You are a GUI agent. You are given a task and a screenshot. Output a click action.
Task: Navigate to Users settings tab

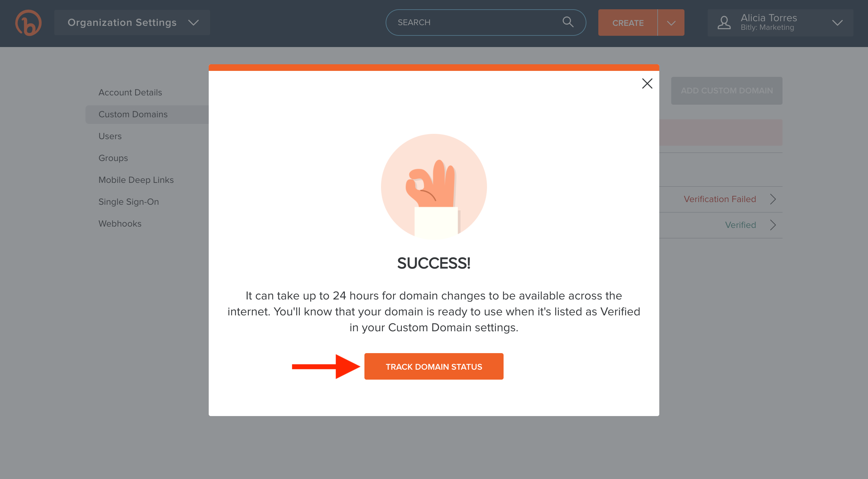(110, 136)
